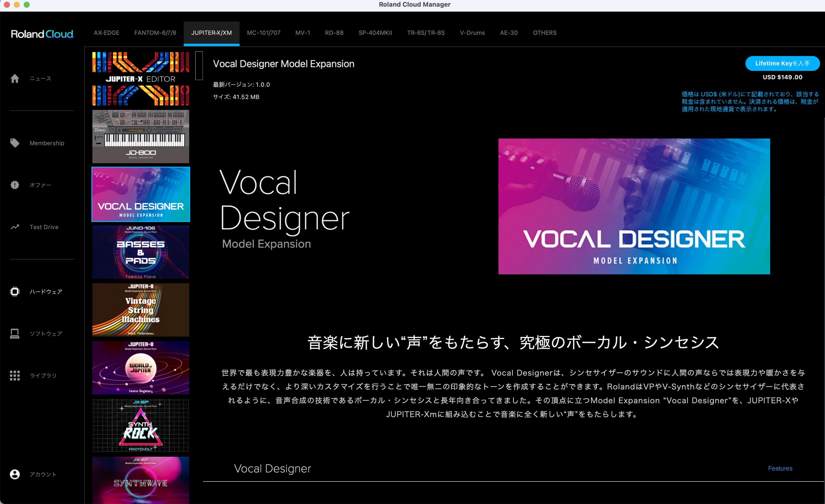Go to the オファー page

(41, 185)
